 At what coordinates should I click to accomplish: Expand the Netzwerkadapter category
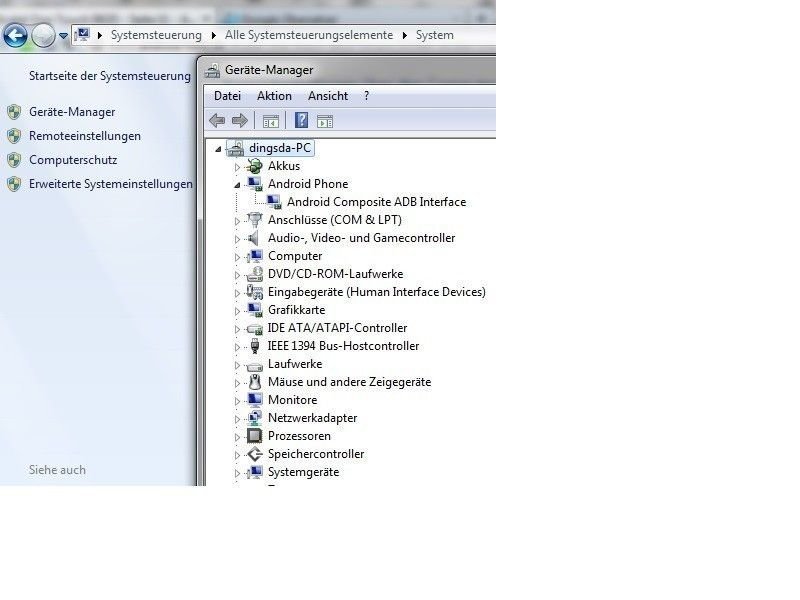[x=237, y=419]
